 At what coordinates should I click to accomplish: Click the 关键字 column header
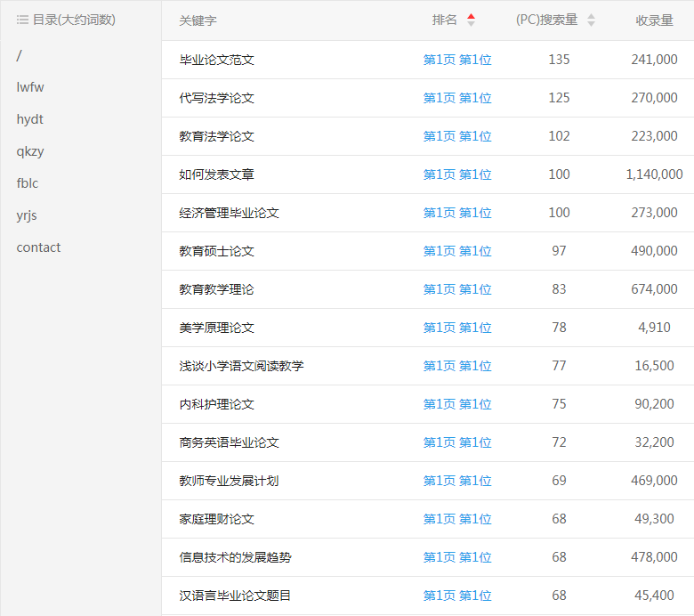(198, 20)
